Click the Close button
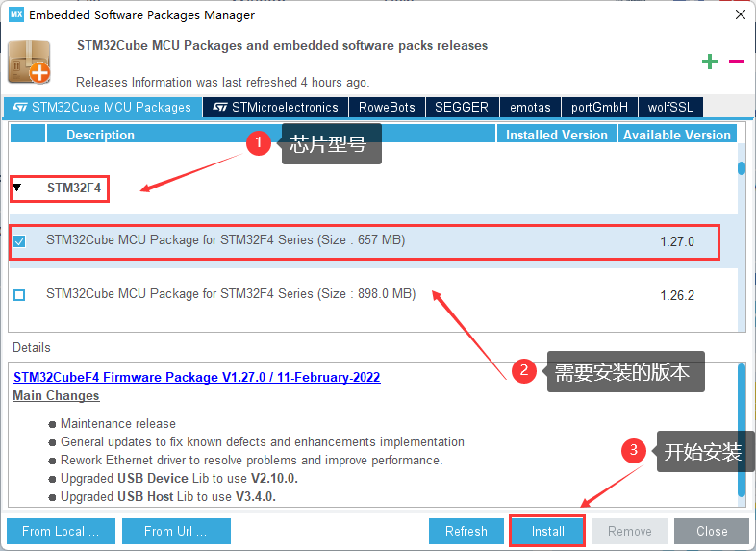 712,531
